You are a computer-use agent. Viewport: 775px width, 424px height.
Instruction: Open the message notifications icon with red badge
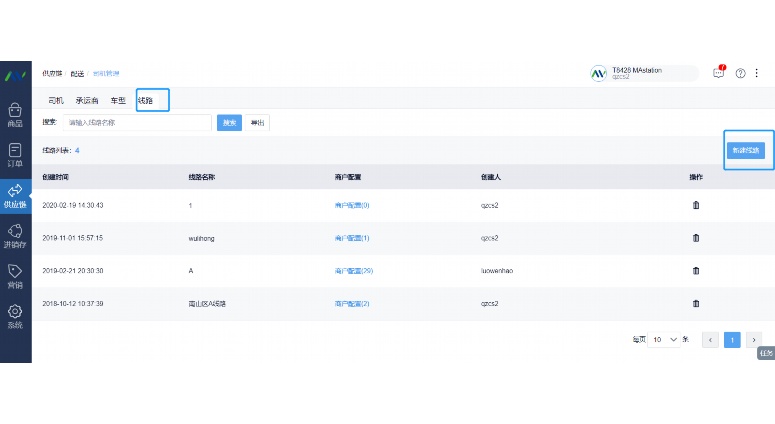[719, 73]
